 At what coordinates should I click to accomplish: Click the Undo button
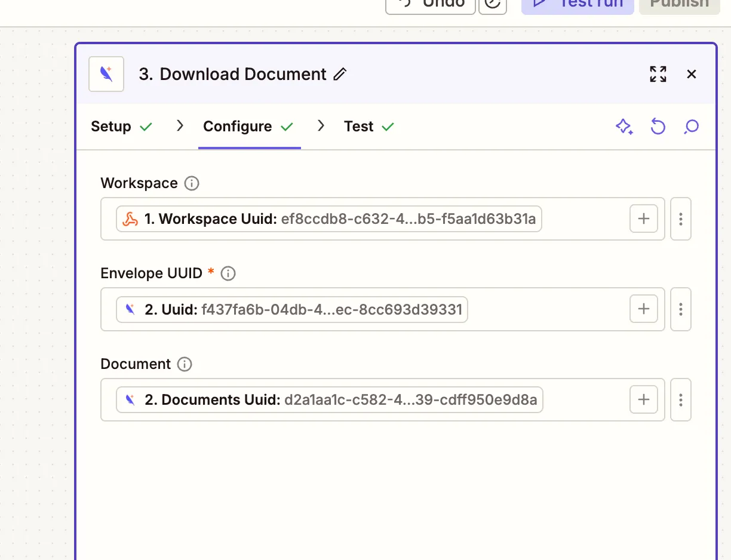(x=430, y=4)
